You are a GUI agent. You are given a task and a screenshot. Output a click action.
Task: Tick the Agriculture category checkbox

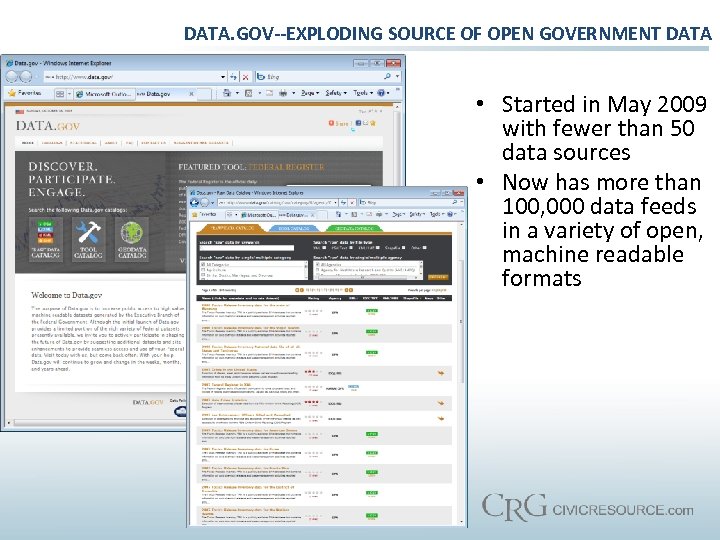click(x=203, y=270)
